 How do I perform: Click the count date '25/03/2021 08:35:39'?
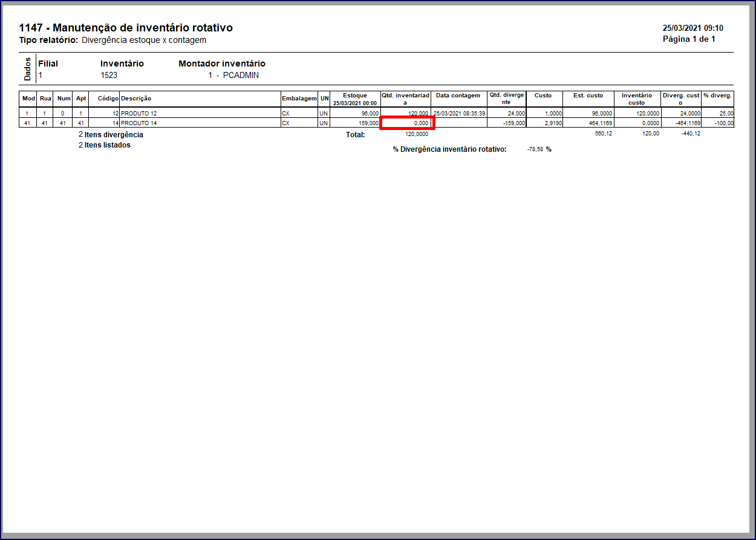[460, 114]
